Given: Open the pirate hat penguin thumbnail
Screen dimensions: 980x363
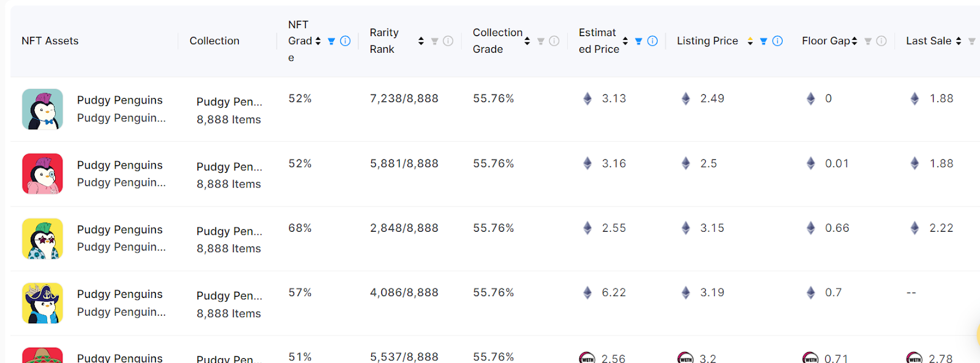Looking at the screenshot, I should point(42,303).
